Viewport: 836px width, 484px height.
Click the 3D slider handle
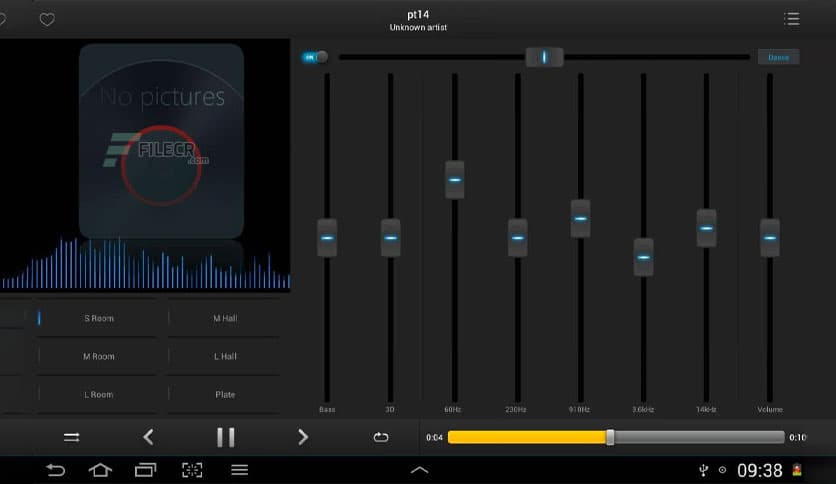(x=391, y=238)
